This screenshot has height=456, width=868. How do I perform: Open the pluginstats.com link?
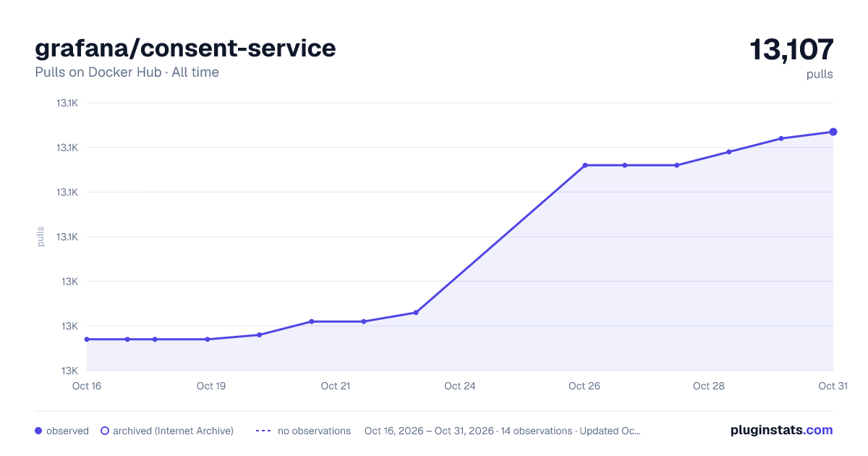click(781, 430)
